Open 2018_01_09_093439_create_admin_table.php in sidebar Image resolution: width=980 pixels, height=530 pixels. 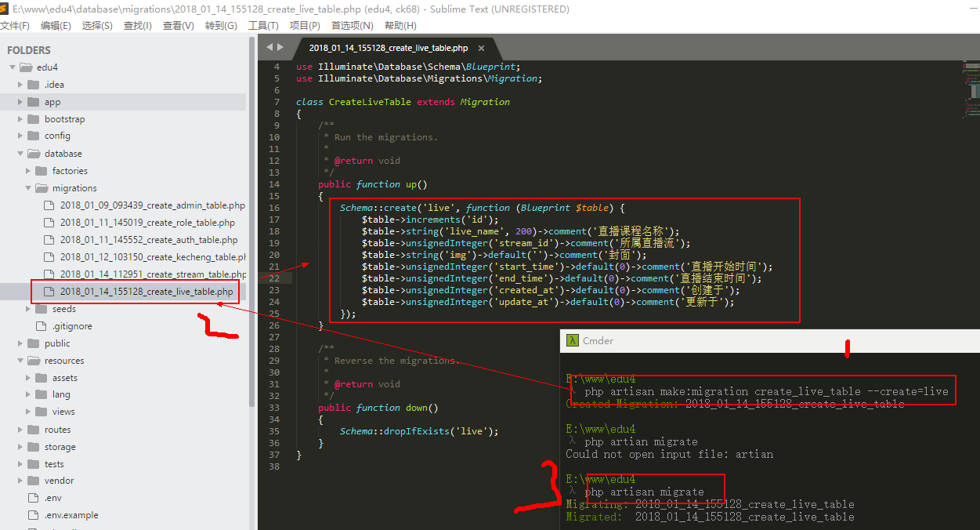click(x=152, y=205)
